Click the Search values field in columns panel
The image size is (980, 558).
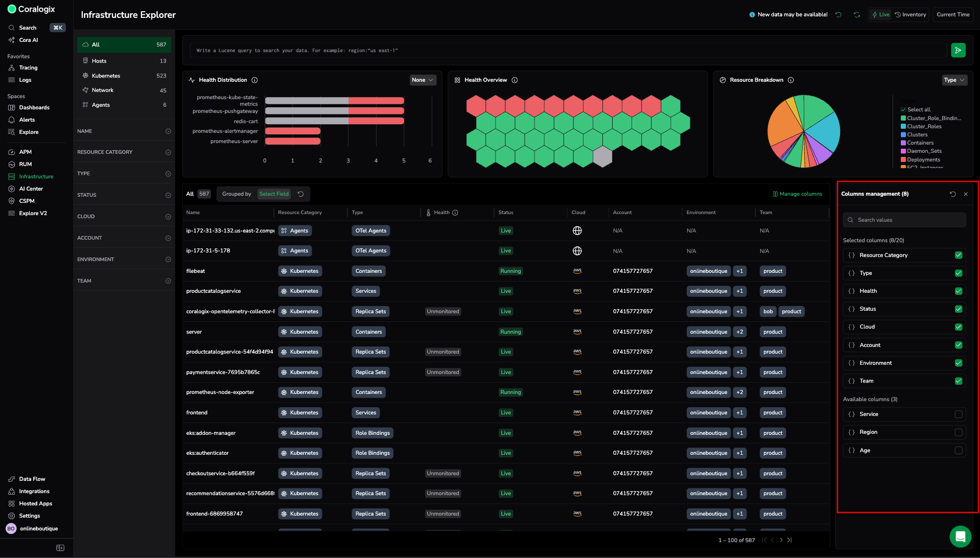point(904,220)
